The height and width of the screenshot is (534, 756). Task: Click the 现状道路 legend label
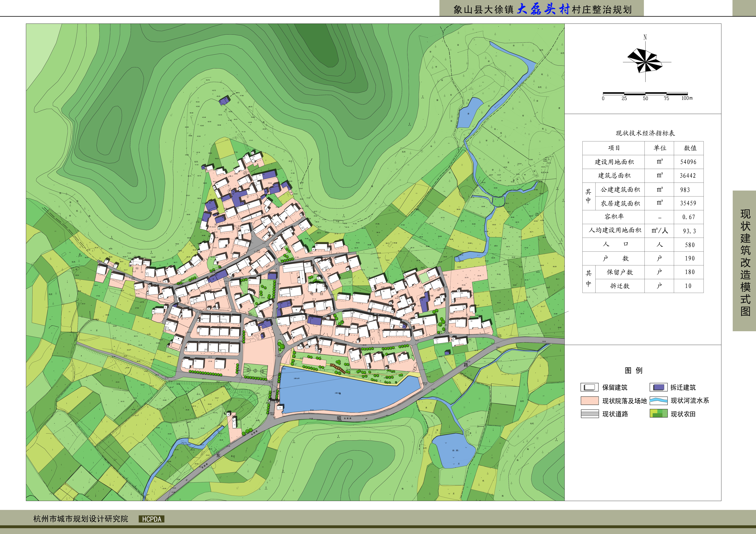[x=615, y=414]
